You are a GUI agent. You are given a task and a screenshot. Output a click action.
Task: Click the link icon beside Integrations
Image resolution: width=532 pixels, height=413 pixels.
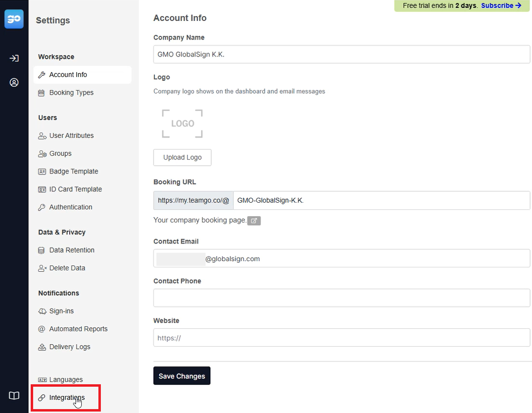tap(42, 398)
